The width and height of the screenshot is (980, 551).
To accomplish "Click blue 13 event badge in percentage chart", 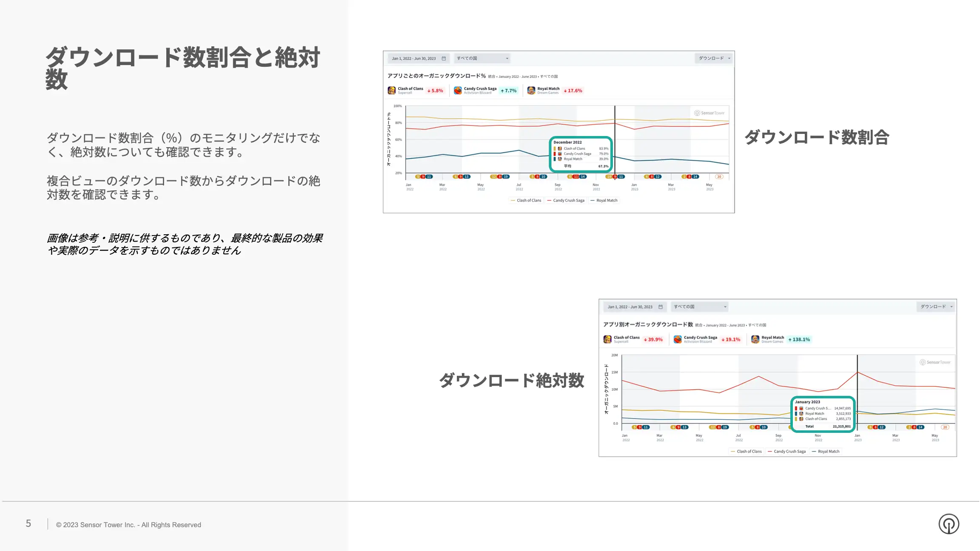I will tap(467, 177).
